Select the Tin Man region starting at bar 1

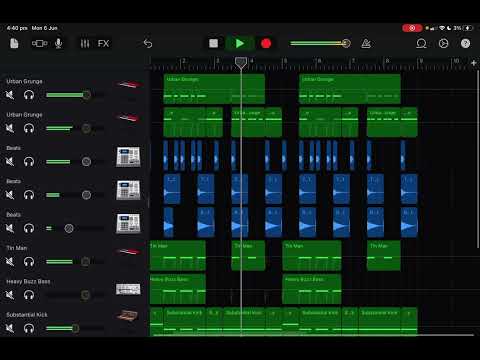[x=178, y=255]
